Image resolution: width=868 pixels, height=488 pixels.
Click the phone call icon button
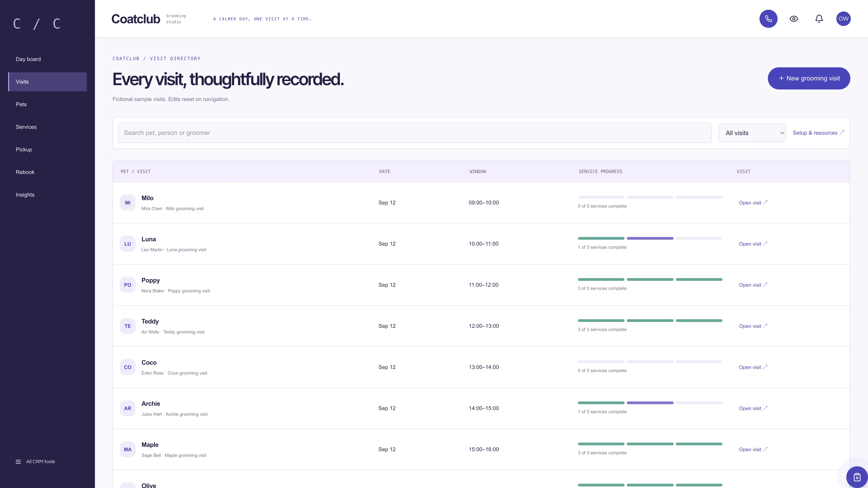tap(768, 19)
